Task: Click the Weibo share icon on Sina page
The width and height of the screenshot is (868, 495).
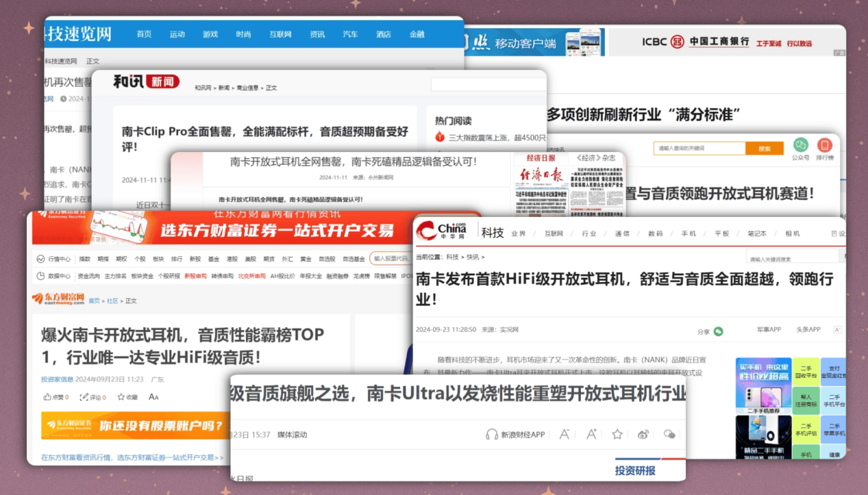Action: 643,434
